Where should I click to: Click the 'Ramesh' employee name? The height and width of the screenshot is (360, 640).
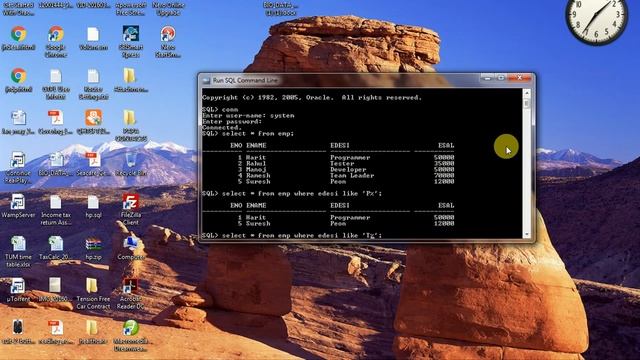[258, 176]
